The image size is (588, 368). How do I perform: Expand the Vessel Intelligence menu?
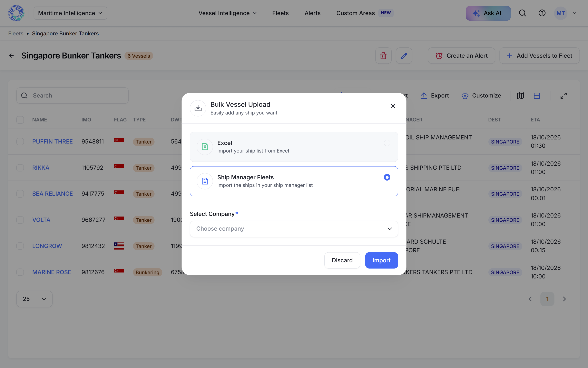point(228,13)
